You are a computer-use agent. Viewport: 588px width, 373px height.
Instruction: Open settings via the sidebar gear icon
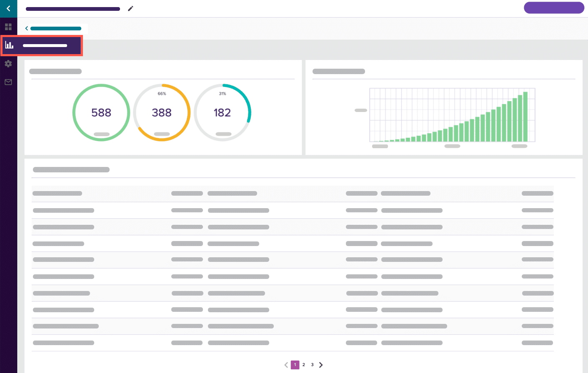point(8,64)
